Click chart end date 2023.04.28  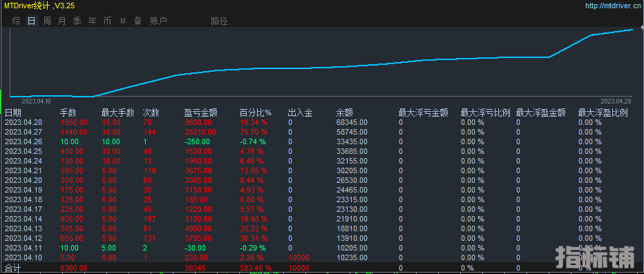pyautogui.click(x=616, y=101)
